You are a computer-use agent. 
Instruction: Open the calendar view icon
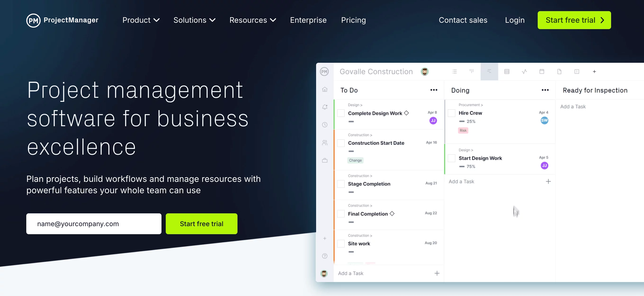pos(542,72)
